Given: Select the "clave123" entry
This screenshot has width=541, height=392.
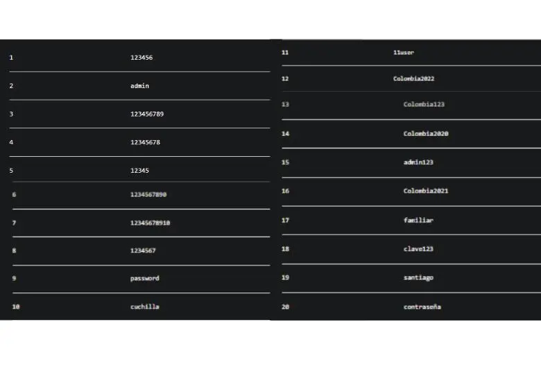Looking at the screenshot, I should pyautogui.click(x=418, y=249).
